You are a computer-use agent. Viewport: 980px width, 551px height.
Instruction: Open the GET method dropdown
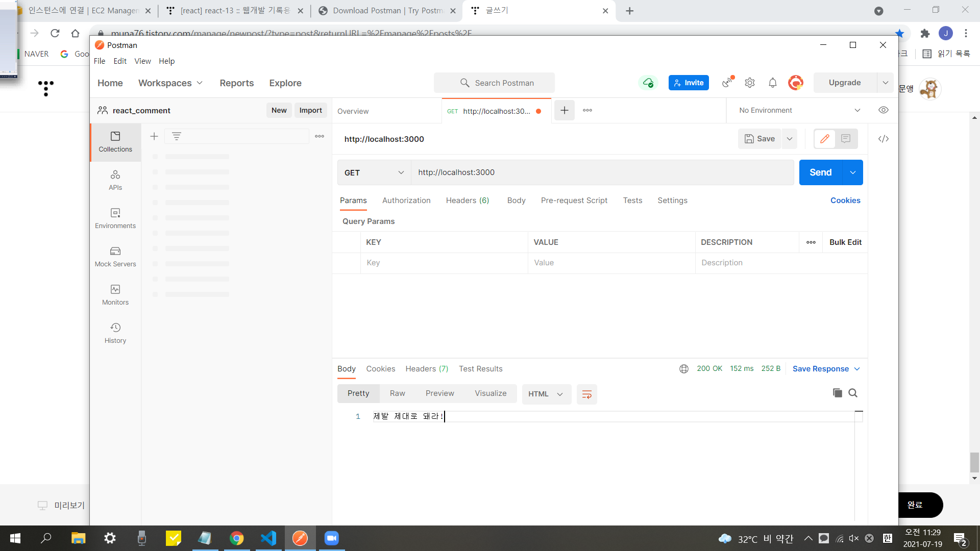[374, 172]
